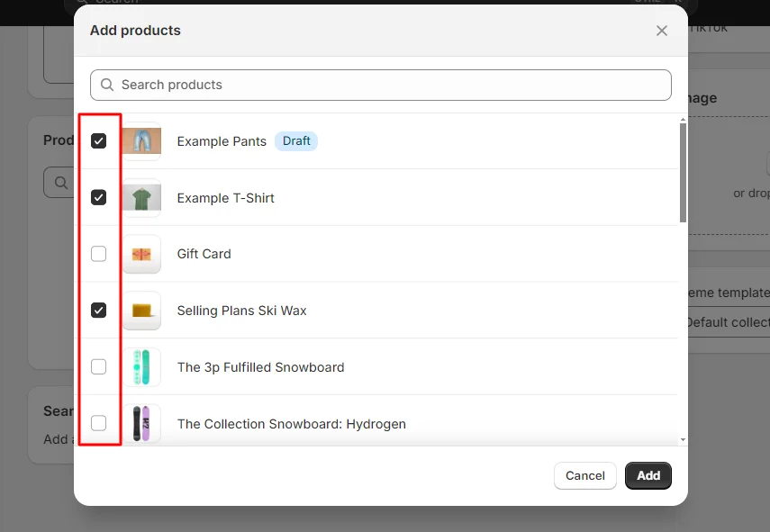Uncheck the Example Pants product
The width and height of the screenshot is (770, 532).
point(99,140)
